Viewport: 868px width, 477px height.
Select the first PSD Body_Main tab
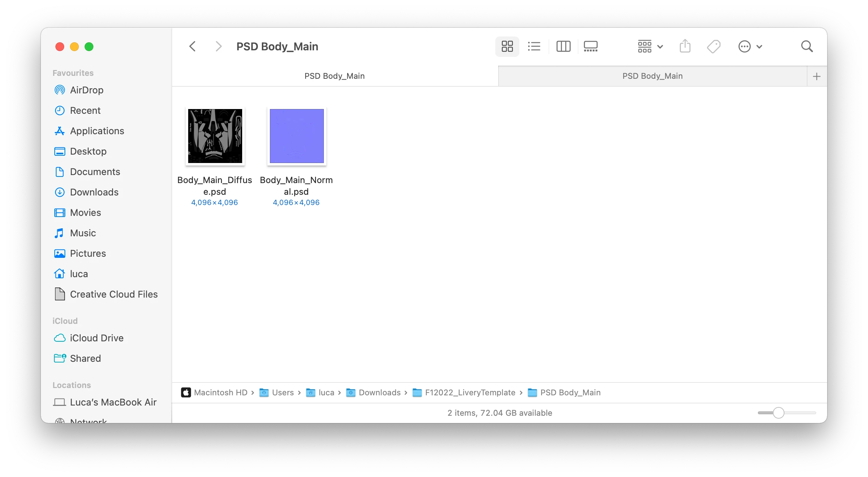(x=334, y=76)
